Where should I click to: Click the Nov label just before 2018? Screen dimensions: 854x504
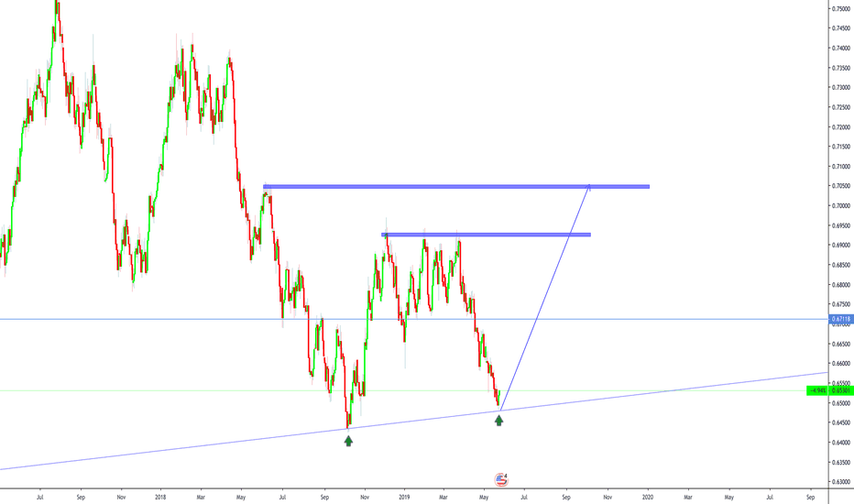121,497
